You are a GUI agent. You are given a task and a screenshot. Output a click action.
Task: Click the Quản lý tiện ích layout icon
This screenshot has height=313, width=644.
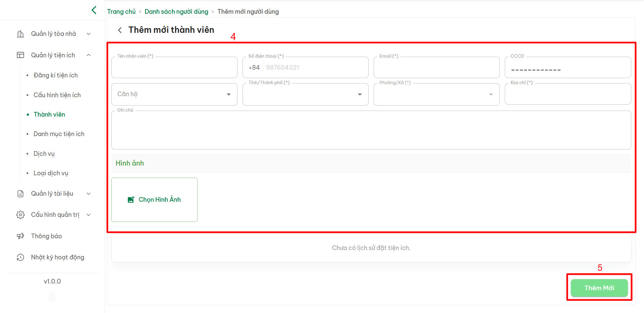pyautogui.click(x=20, y=55)
